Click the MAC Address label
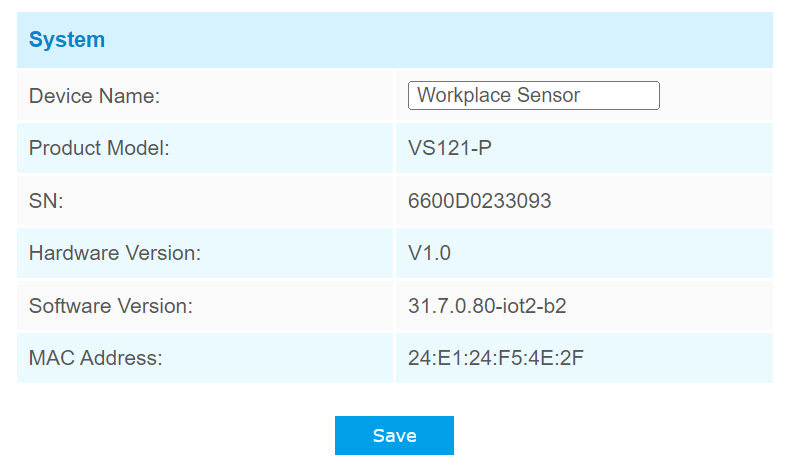791x476 pixels. coord(95,358)
